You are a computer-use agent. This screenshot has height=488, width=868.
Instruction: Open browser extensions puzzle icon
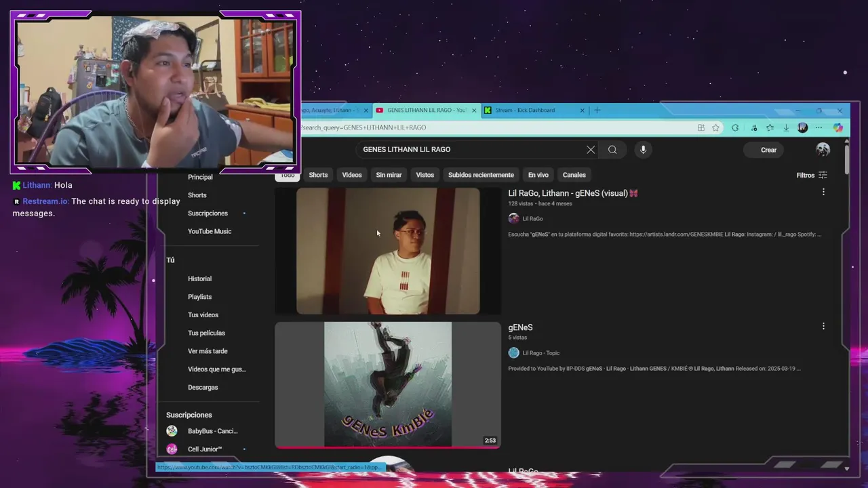(x=735, y=127)
